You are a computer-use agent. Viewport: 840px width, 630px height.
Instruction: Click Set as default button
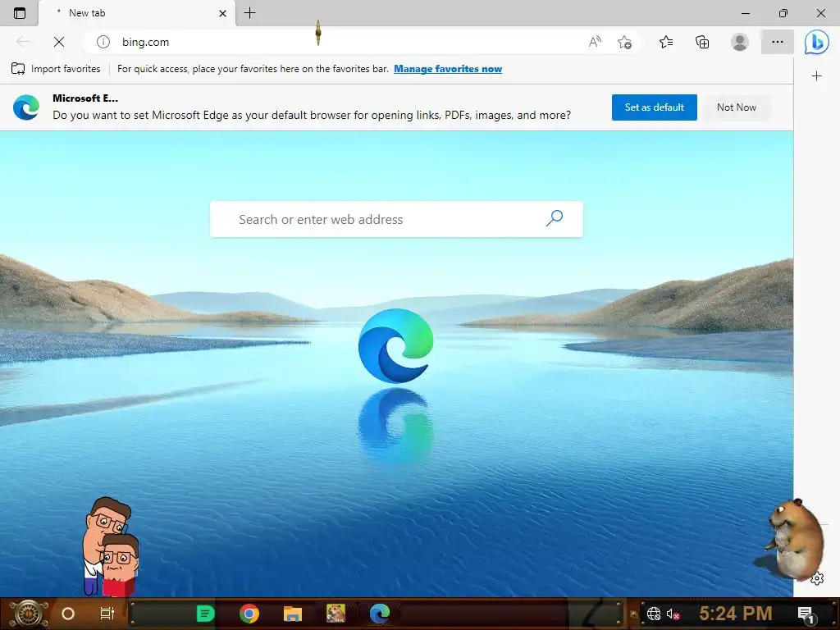tap(654, 107)
